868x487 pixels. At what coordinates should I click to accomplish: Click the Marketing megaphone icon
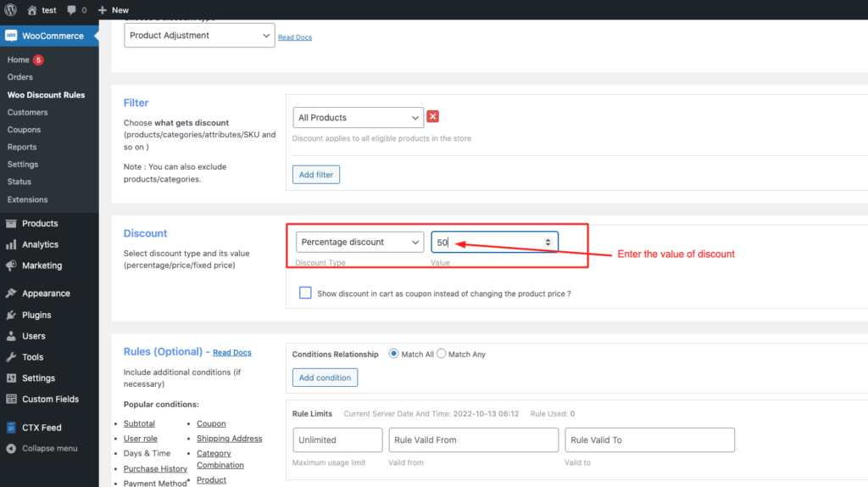pos(11,266)
